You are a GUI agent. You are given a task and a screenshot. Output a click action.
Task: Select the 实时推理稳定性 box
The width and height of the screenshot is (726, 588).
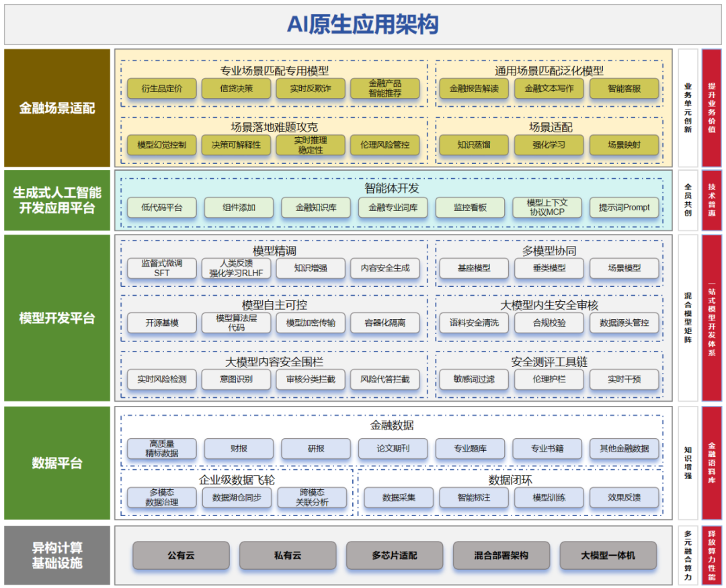point(311,145)
